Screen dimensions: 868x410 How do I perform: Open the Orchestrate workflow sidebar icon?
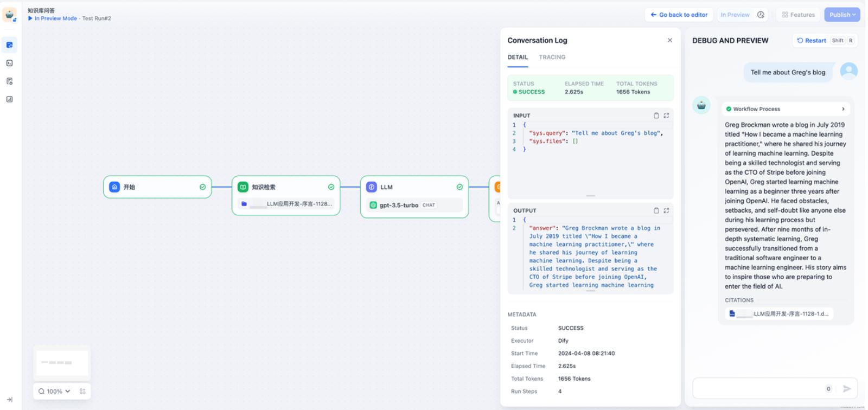tap(9, 45)
